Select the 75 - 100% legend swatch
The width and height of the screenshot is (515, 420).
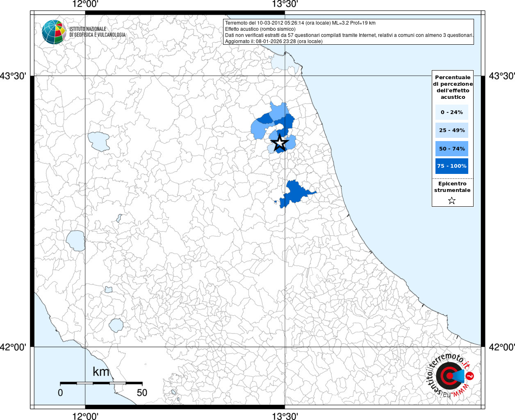coord(452,166)
